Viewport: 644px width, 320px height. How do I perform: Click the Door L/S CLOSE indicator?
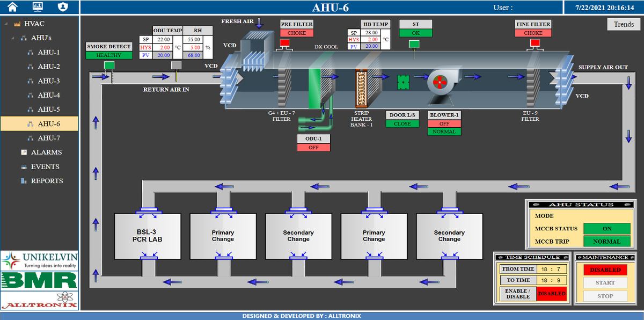click(402, 123)
